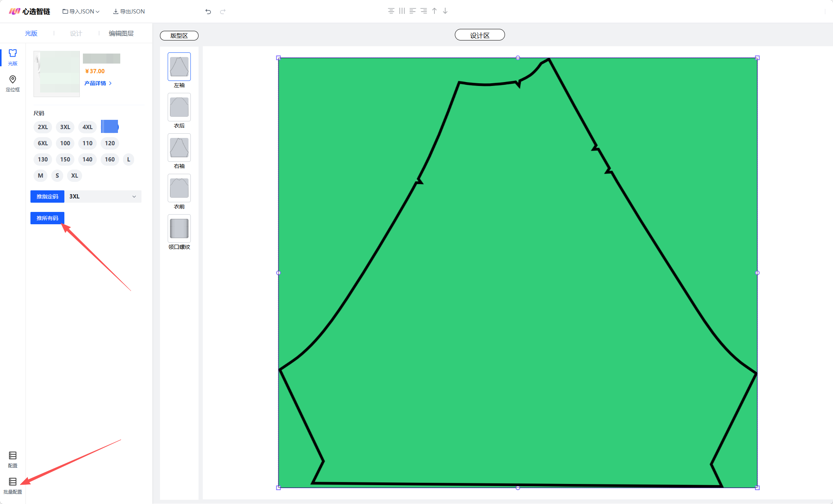Expand the 3XL size dropdown
The height and width of the screenshot is (504, 833).
(x=103, y=197)
